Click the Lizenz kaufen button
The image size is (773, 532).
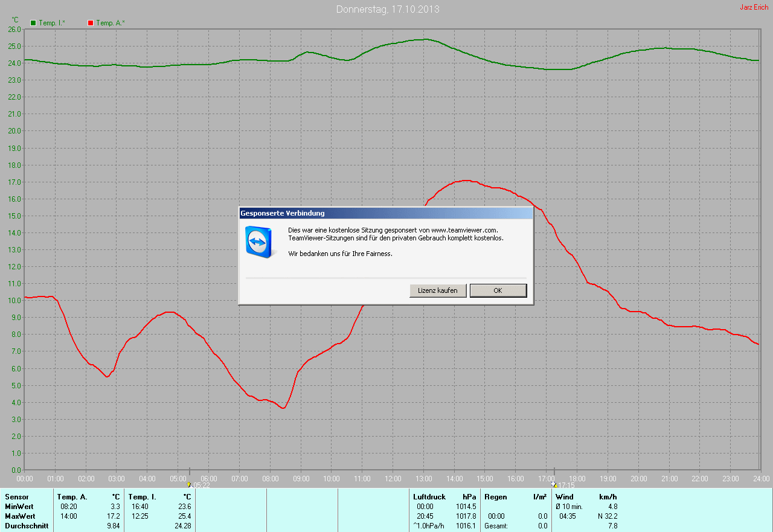coord(438,290)
